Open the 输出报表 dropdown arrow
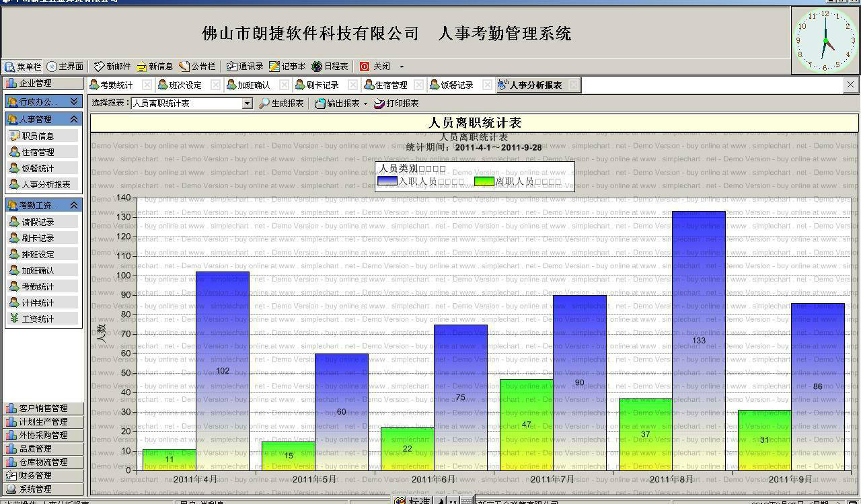 coord(365,103)
